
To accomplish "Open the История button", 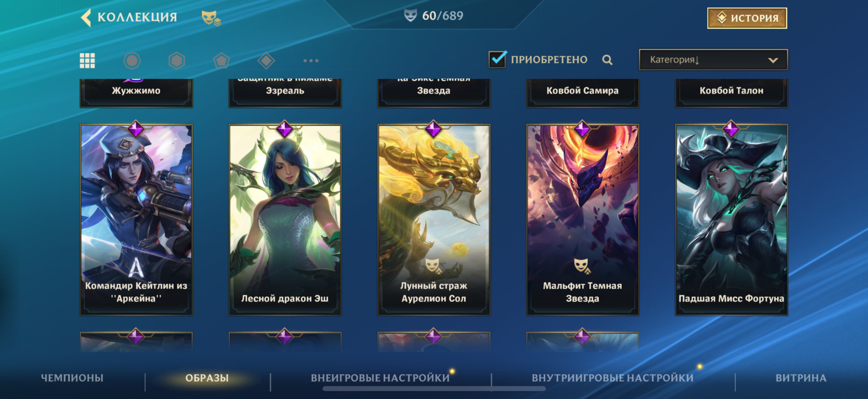I will 747,18.
